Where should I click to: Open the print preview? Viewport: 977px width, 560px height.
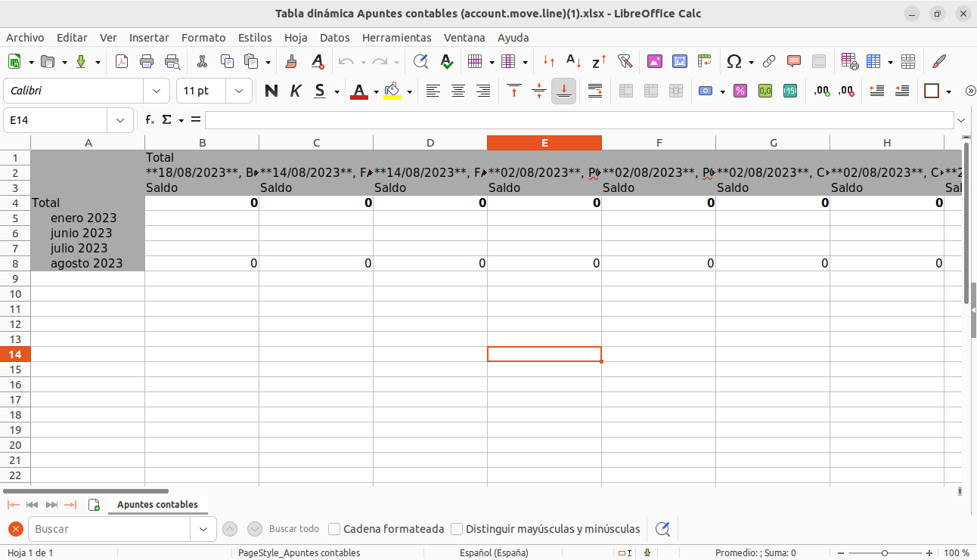point(172,62)
